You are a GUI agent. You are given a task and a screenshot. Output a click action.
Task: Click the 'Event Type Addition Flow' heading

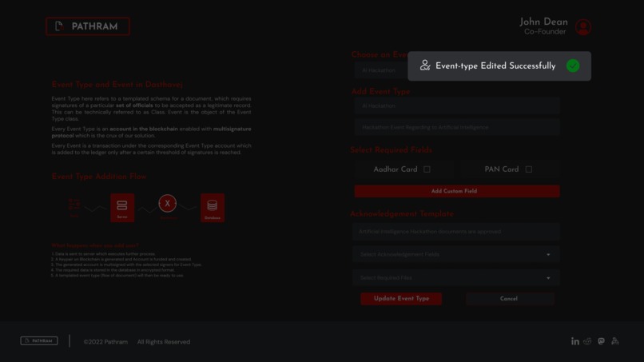tap(99, 177)
